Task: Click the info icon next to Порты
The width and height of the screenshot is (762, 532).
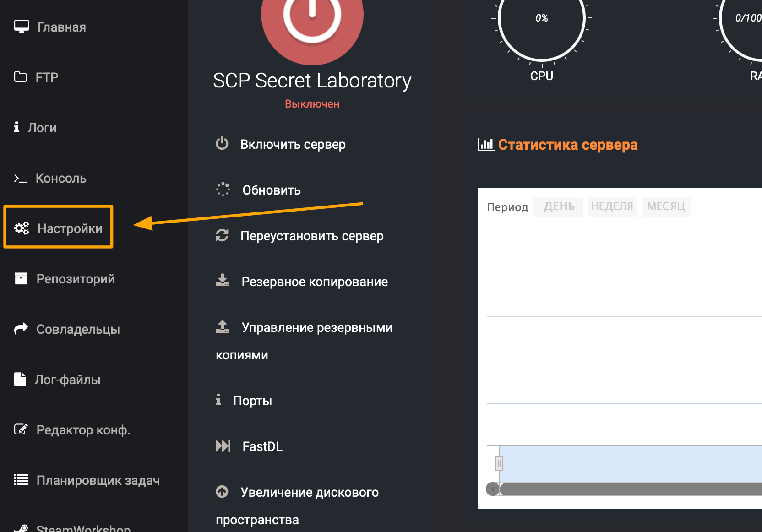Action: click(218, 400)
